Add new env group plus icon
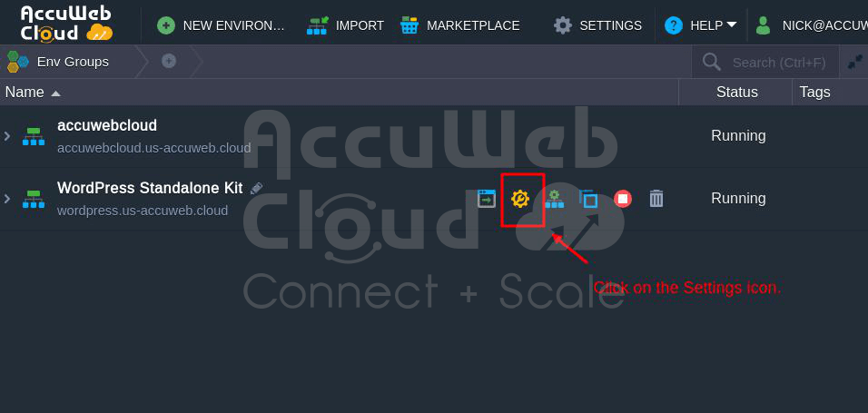868x413 pixels. 169,61
